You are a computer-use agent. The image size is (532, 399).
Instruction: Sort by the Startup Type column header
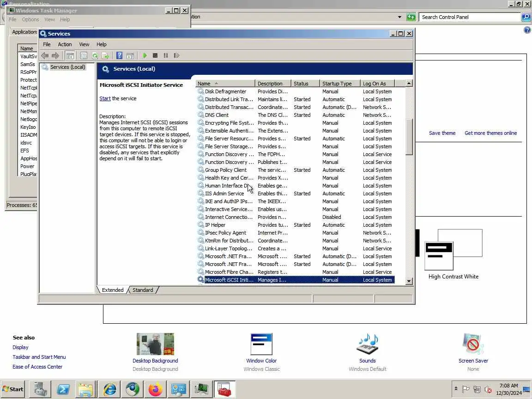[340, 84]
